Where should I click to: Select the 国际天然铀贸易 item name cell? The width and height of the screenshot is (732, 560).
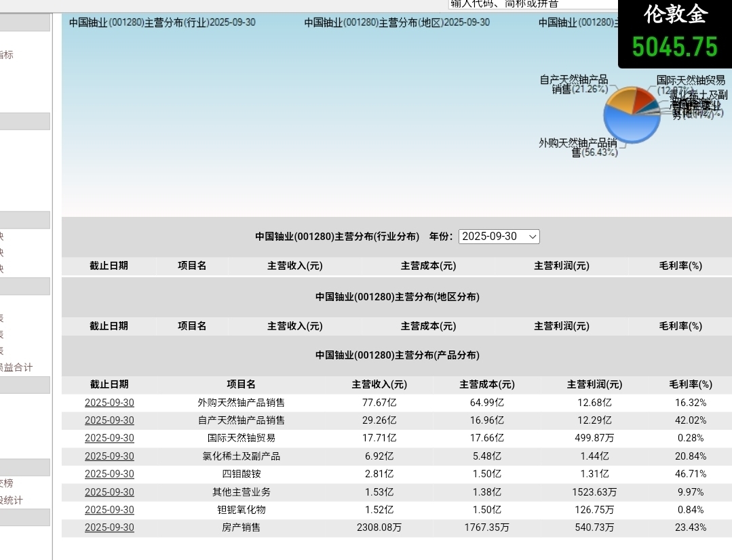coord(241,438)
